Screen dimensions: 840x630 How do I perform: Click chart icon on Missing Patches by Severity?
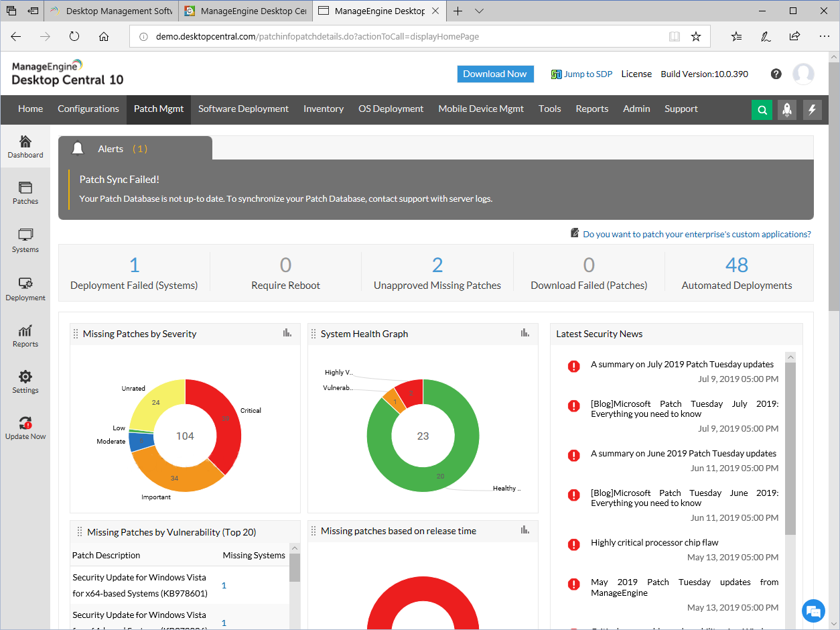click(287, 333)
